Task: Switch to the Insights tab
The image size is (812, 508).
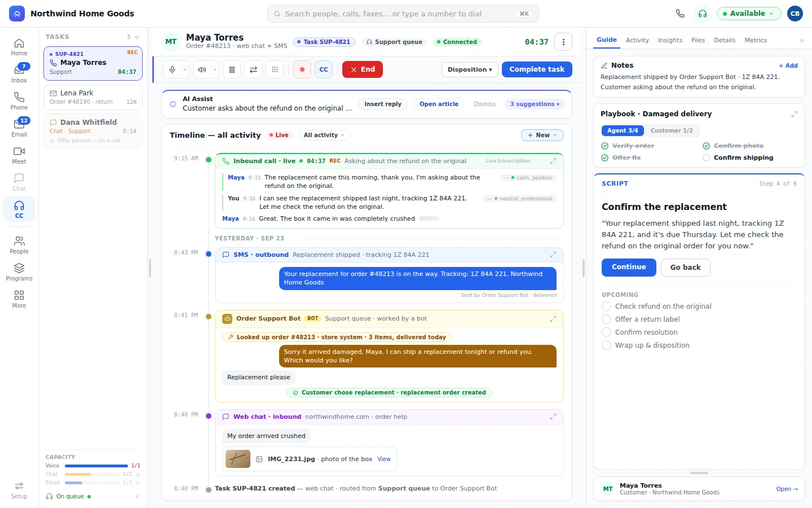Action: point(670,40)
